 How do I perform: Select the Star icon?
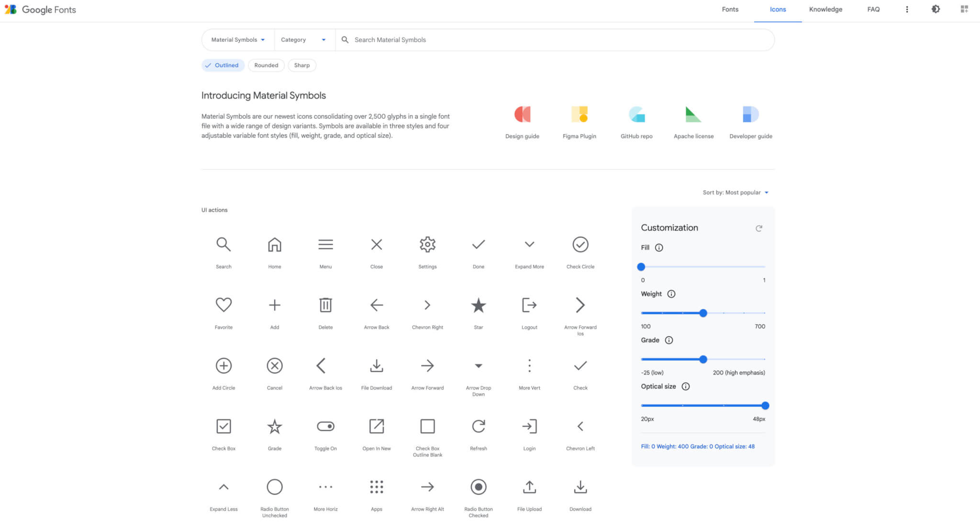(478, 305)
